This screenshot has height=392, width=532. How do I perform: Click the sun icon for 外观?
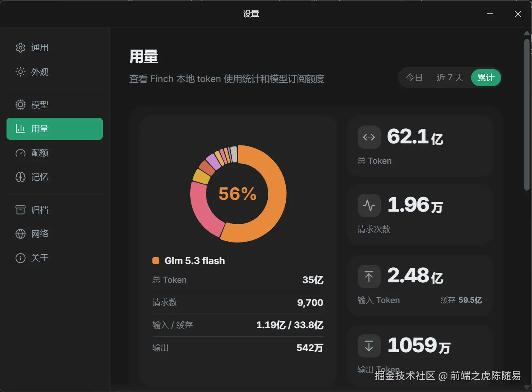[x=20, y=72]
